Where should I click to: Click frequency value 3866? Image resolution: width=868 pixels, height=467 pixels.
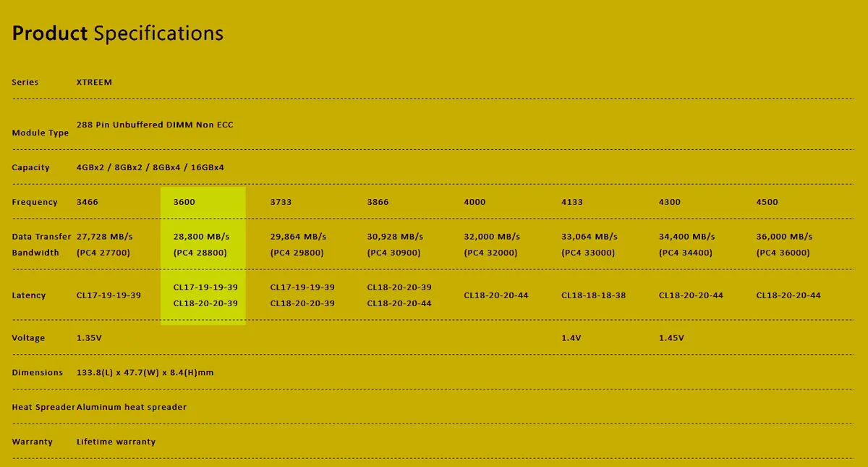tap(378, 202)
